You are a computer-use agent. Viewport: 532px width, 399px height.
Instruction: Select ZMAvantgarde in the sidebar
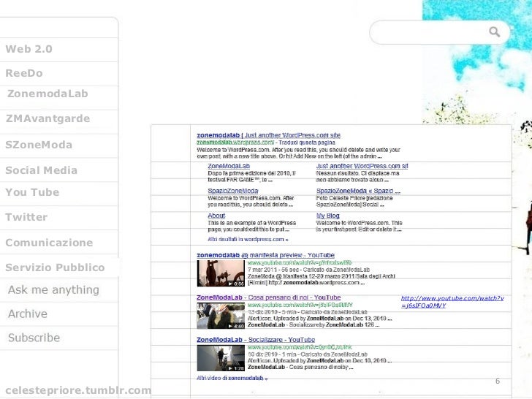pos(47,118)
